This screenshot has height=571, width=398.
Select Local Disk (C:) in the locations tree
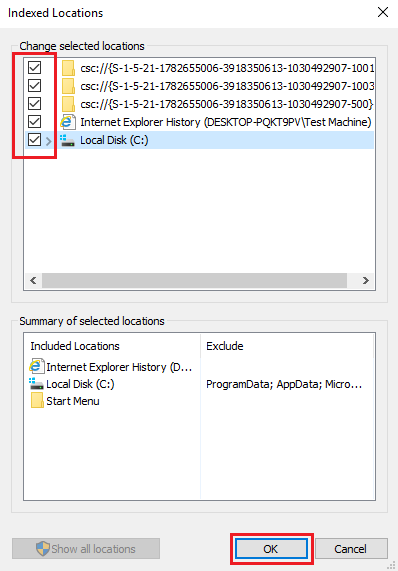pos(114,140)
